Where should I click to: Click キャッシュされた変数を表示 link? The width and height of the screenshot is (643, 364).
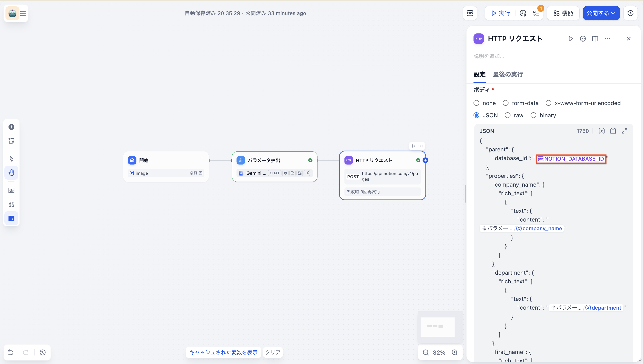pos(223,352)
